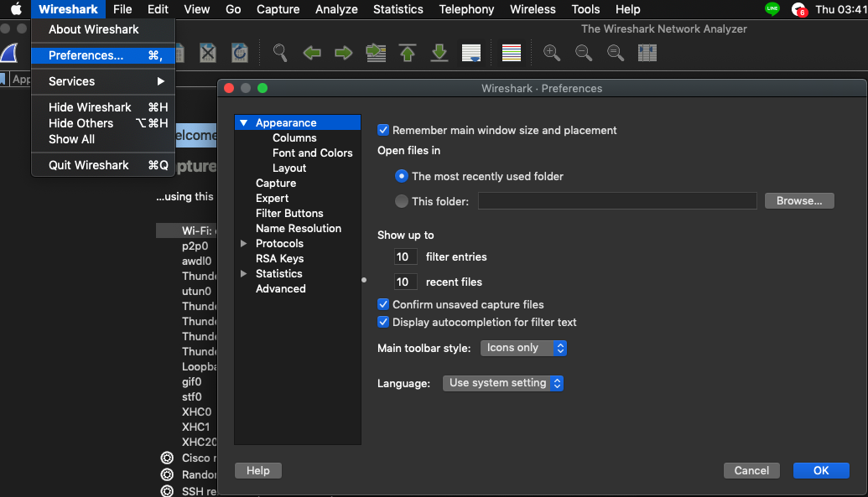868x497 pixels.
Task: Click the green Go Back arrow
Action: coord(312,53)
